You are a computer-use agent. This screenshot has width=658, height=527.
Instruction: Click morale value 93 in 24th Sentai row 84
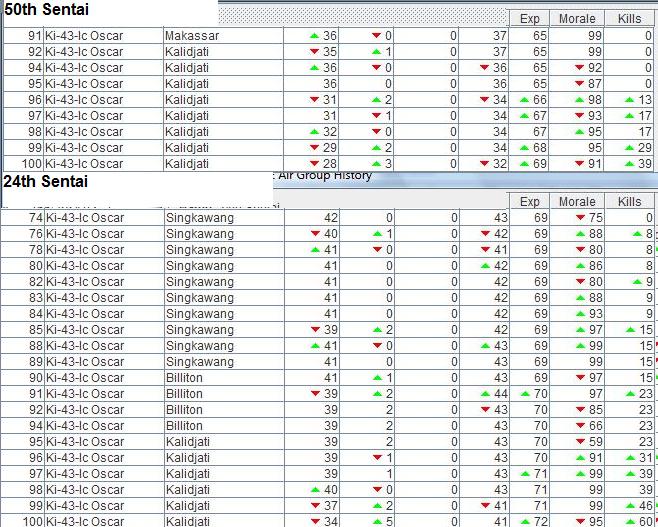(x=595, y=313)
